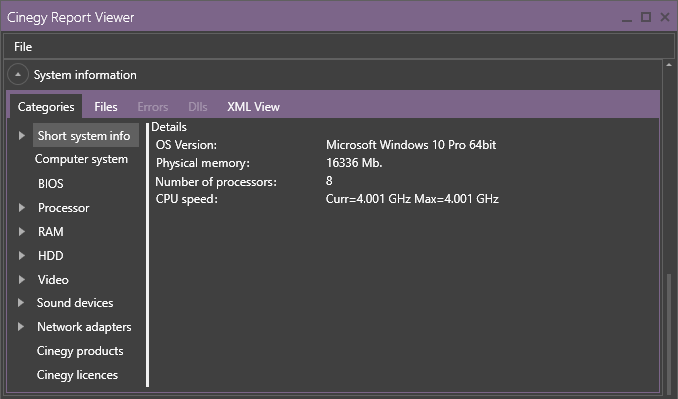The width and height of the screenshot is (678, 399).
Task: Click the Microsoft Windows 10 Pro 64bit value
Action: (x=411, y=145)
